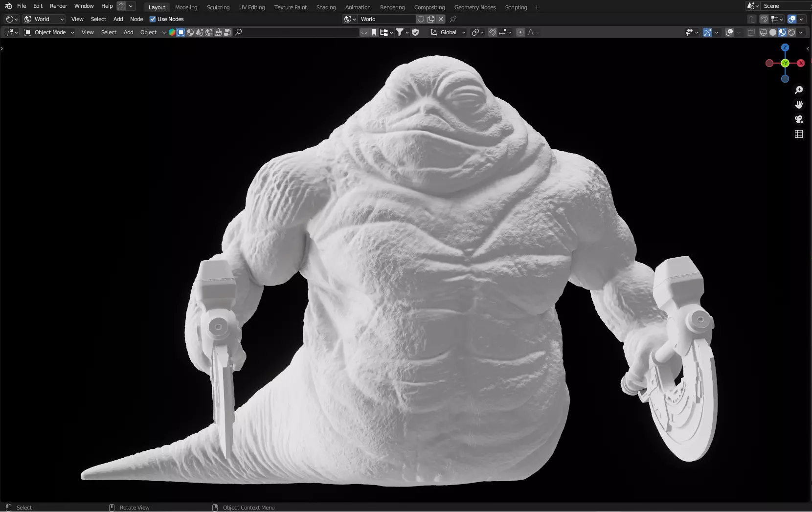Switch to the Modeling workspace tab

pos(186,7)
